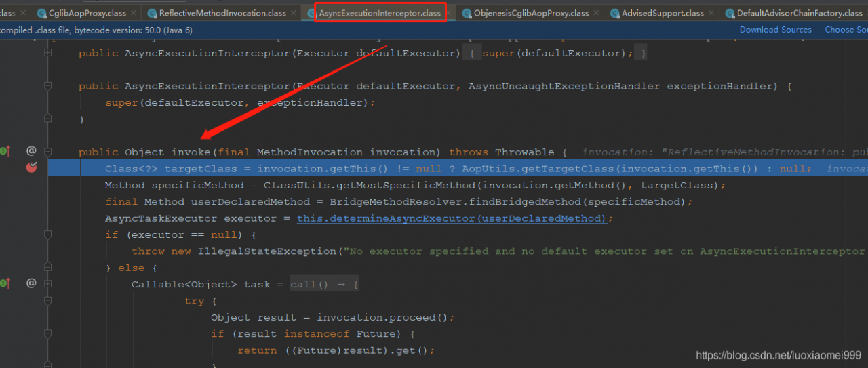The image size is (868, 368).
Task: Click the CglibAopProxy.class file icon
Action: point(42,13)
